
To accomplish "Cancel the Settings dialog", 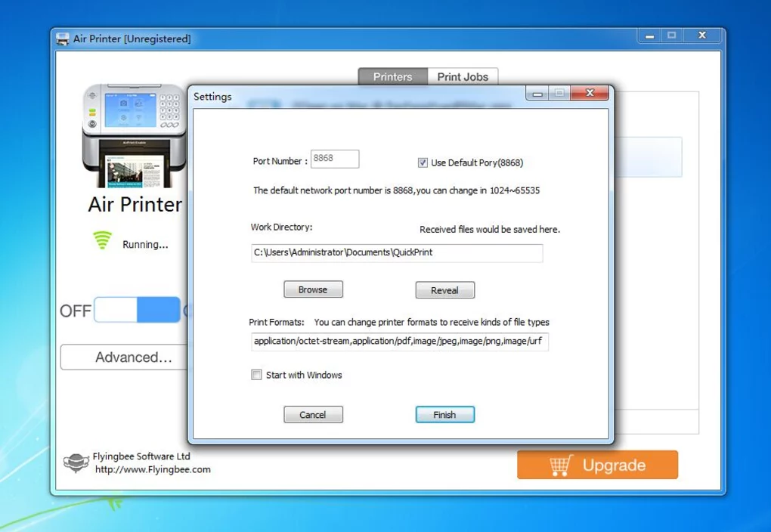I will pos(313,415).
